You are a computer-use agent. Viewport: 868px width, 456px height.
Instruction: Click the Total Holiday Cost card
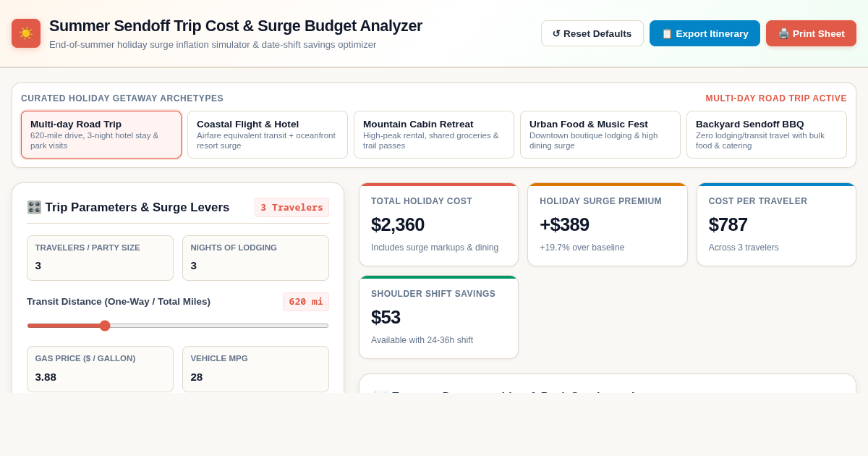(x=438, y=224)
